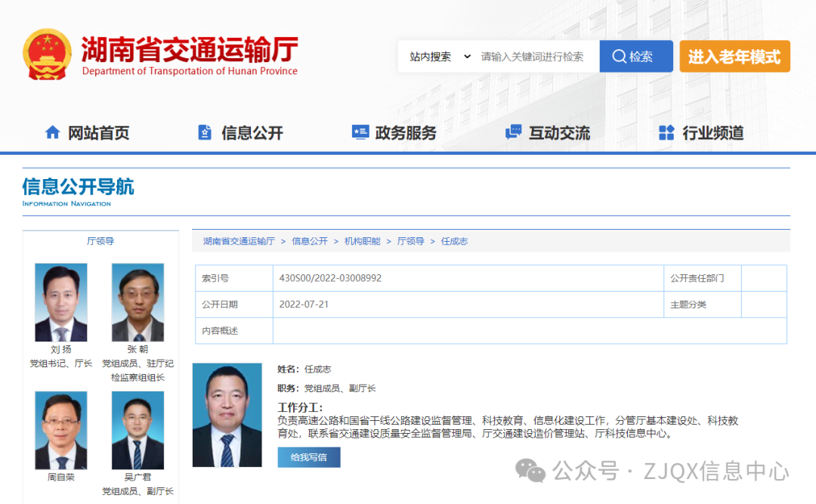Select 刘扬's portrait photo in sidebar
This screenshot has height=504, width=816.
point(61,302)
